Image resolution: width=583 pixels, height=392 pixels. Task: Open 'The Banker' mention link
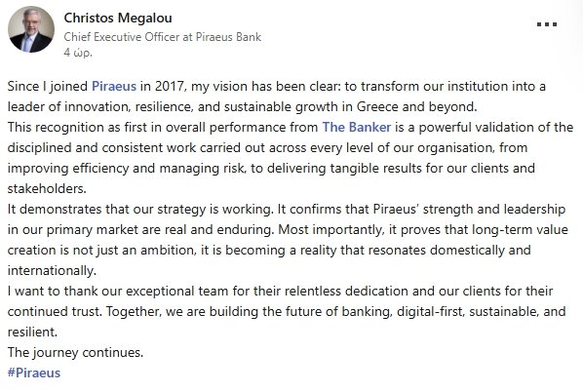coord(357,127)
